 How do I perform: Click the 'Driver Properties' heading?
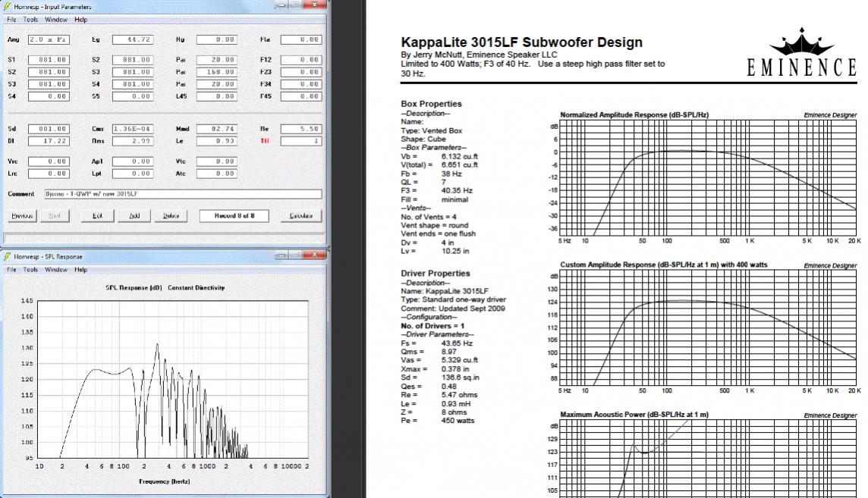[435, 273]
